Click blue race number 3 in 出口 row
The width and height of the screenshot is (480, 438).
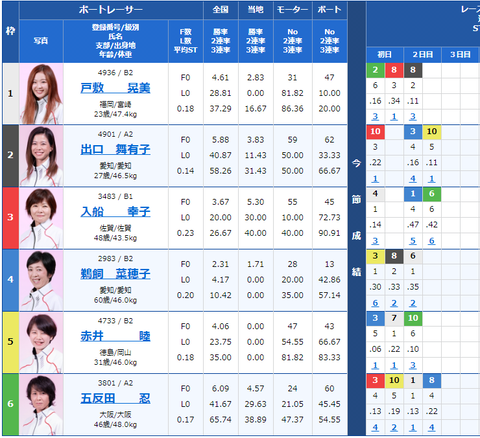[x=413, y=131]
